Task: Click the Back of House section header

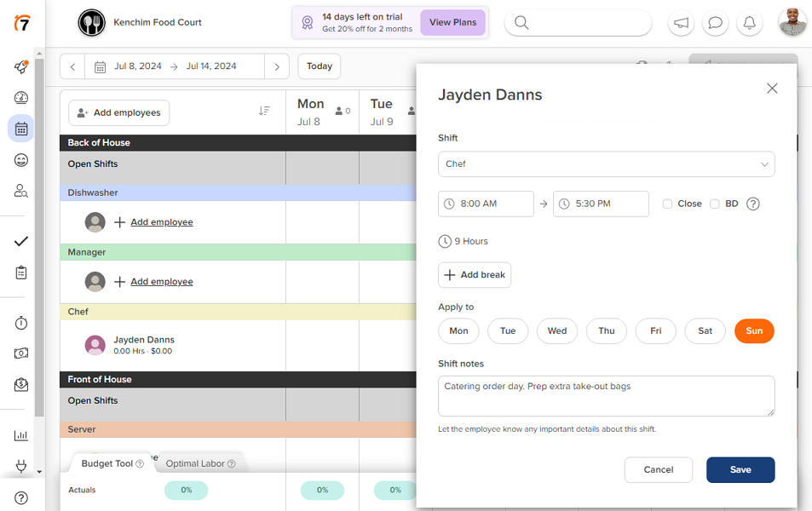Action: pos(239,143)
